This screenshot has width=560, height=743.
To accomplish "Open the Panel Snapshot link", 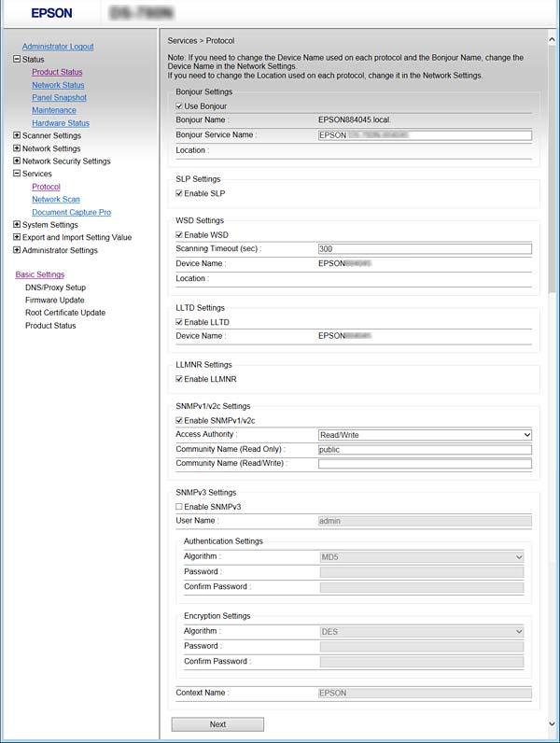I will pos(59,97).
